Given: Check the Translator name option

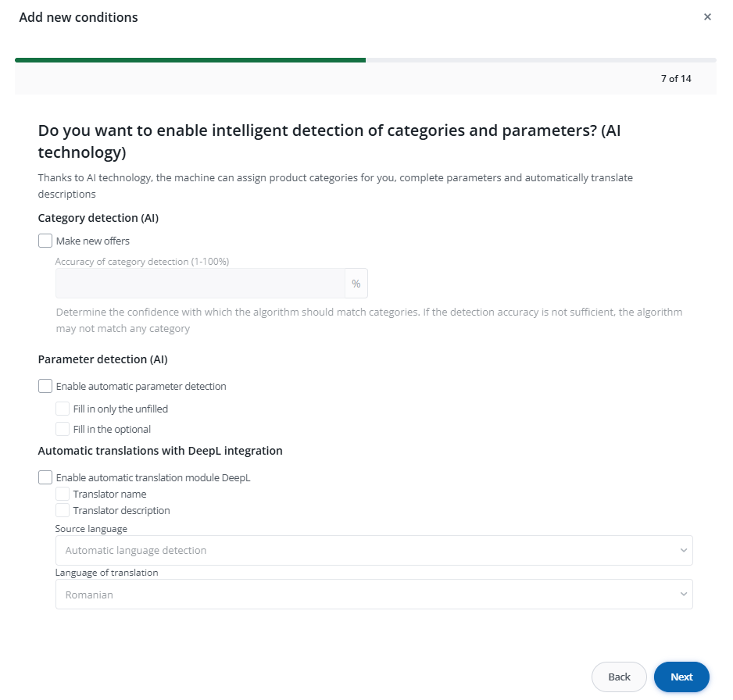Looking at the screenshot, I should [63, 494].
